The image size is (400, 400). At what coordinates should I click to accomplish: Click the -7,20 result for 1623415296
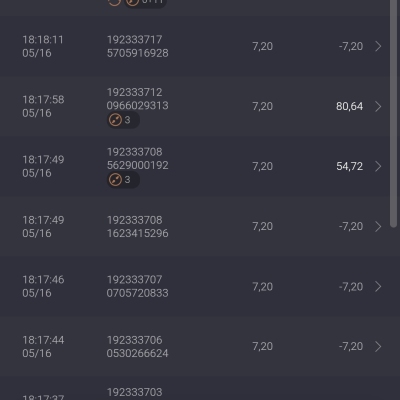pyautogui.click(x=351, y=226)
